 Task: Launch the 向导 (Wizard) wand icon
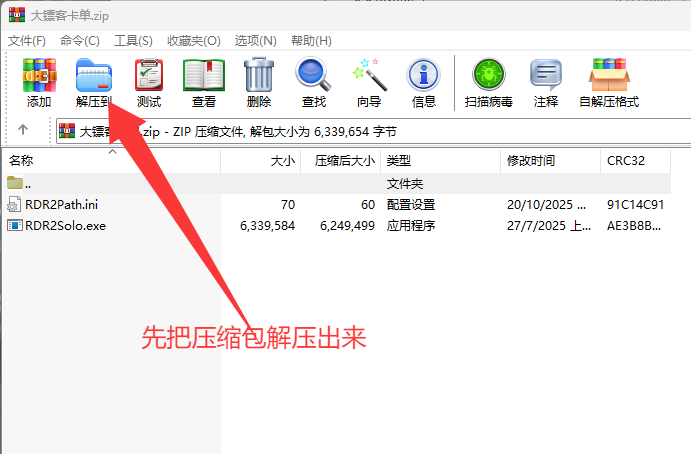click(369, 76)
